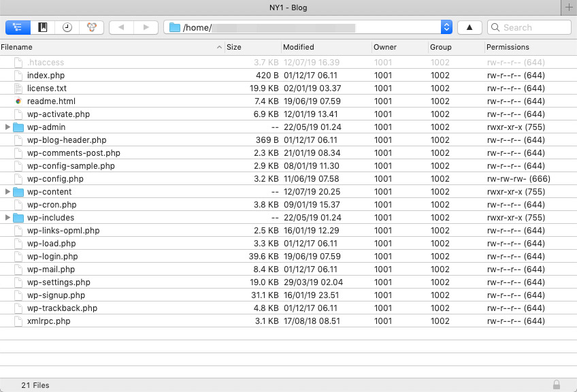Open the /home/ path dropdown
This screenshot has width=577, height=392.
coord(446,27)
